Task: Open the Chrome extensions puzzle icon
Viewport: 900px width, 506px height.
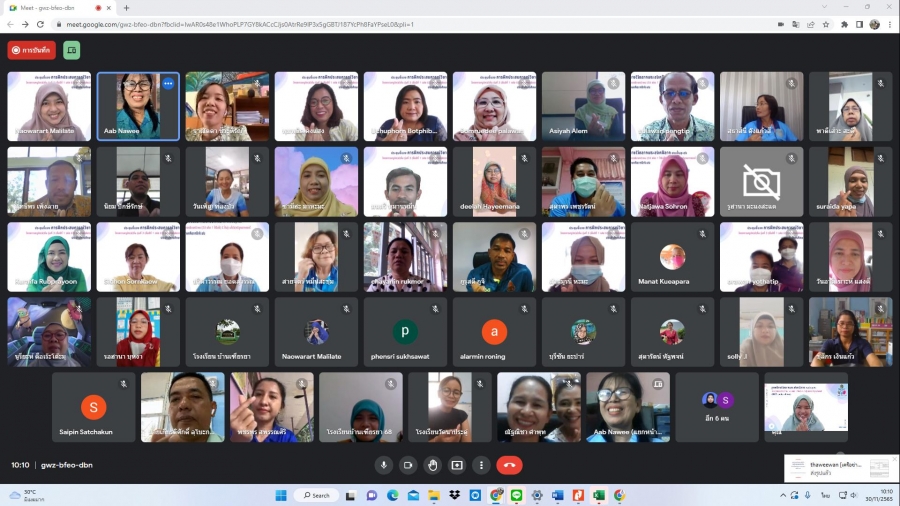Action: pyautogui.click(x=845, y=24)
